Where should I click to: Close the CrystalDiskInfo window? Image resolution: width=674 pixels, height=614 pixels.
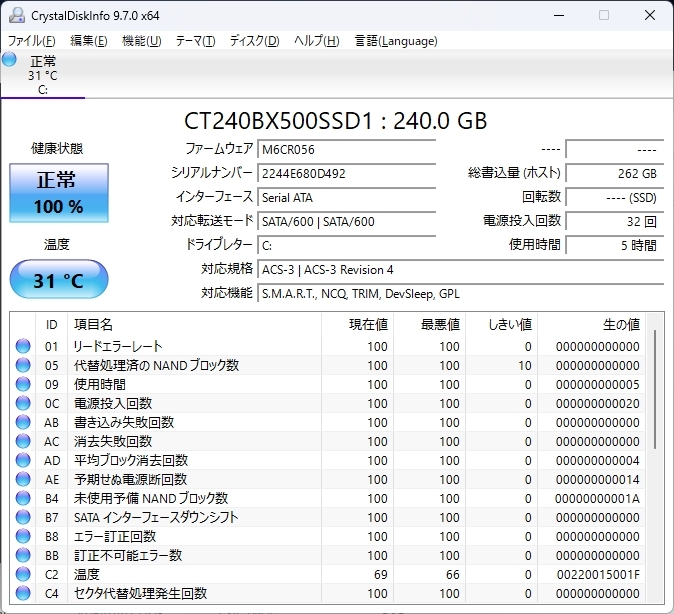click(649, 15)
